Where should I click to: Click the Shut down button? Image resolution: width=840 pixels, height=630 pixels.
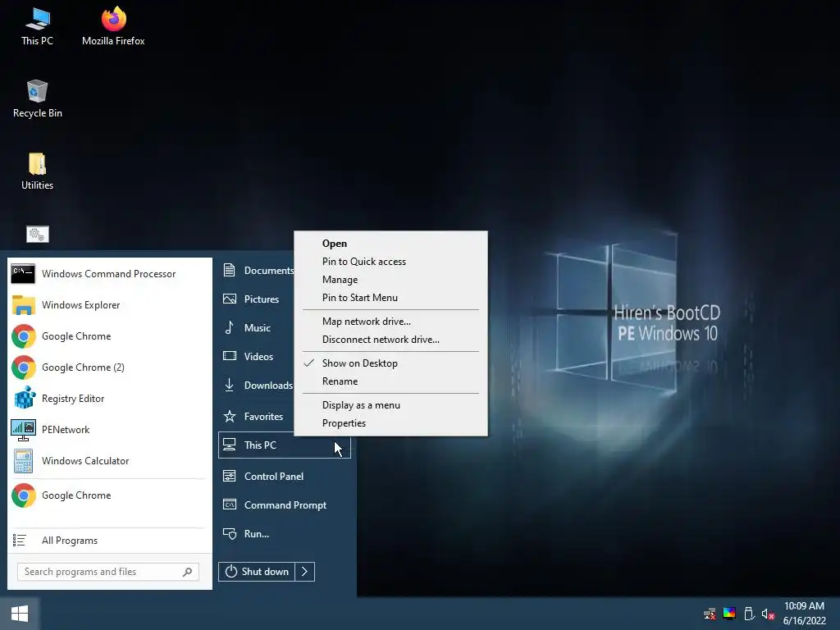pos(257,572)
